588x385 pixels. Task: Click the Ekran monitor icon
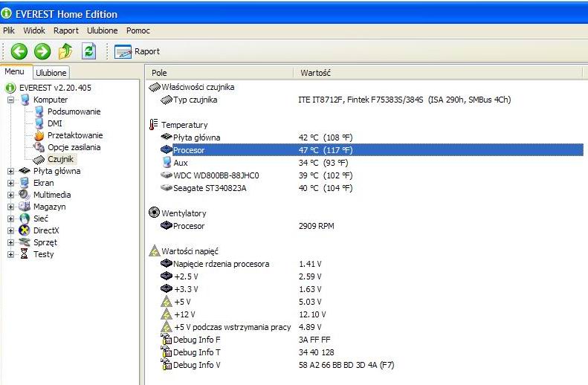point(25,183)
